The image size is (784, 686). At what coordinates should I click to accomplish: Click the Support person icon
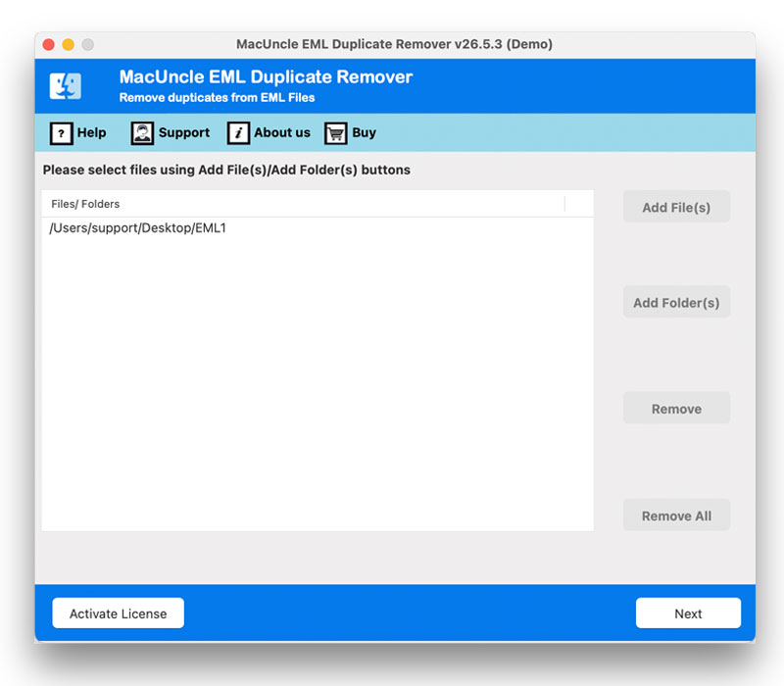(x=142, y=133)
